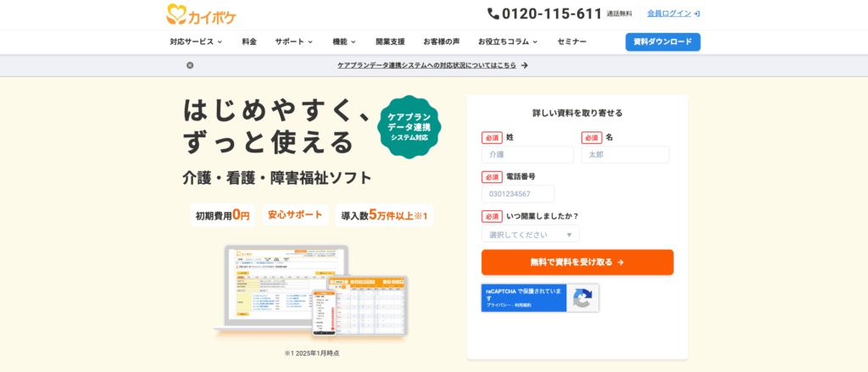Expand the お役立ちコラム menu

(x=507, y=42)
